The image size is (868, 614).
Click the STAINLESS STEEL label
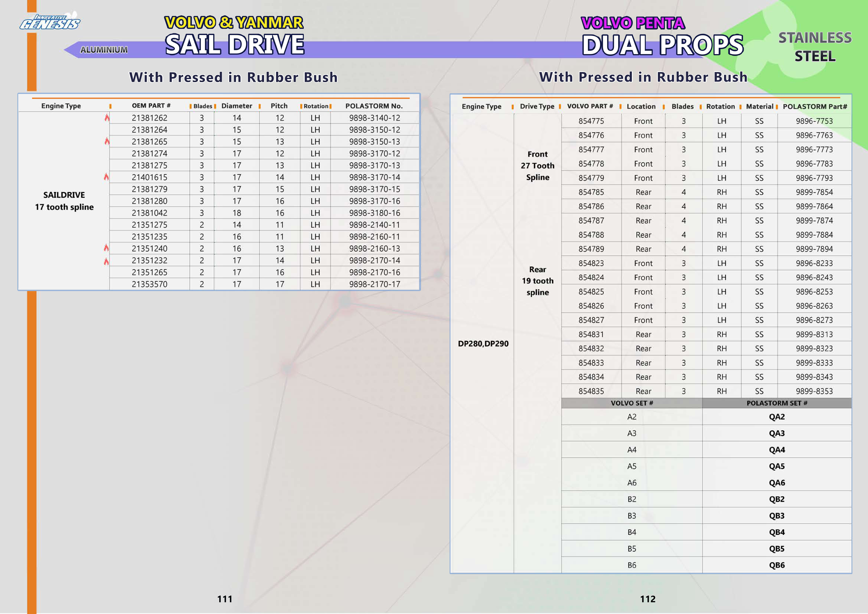pyautogui.click(x=815, y=47)
